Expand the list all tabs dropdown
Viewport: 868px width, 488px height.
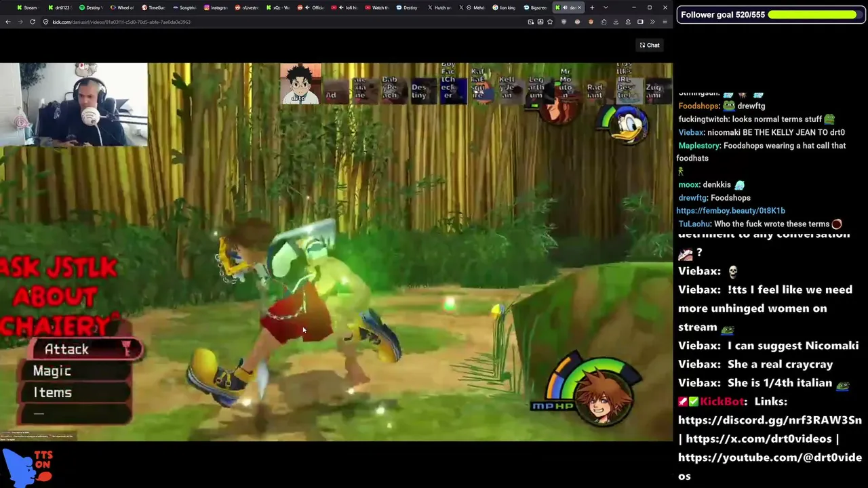(x=606, y=7)
